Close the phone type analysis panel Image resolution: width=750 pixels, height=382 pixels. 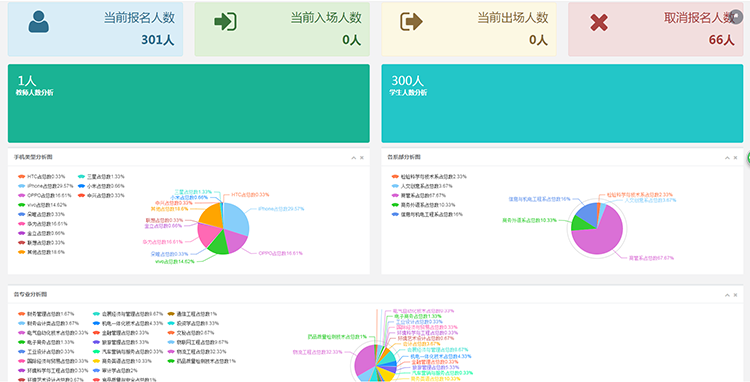362,157
